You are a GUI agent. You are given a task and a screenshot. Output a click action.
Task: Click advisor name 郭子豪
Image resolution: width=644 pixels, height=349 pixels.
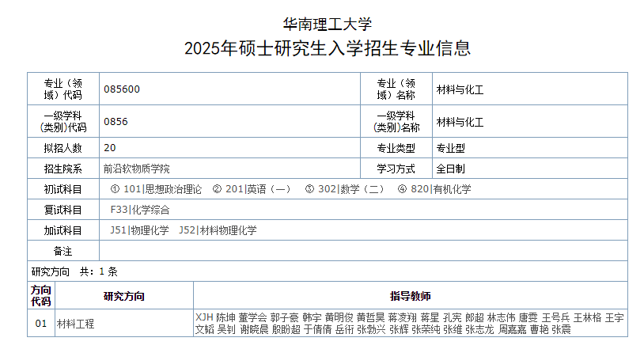285,317
